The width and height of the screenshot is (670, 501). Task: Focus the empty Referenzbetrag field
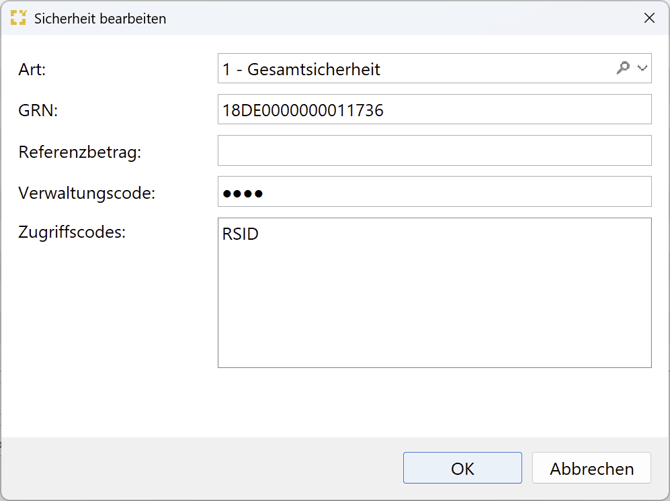coord(434,151)
